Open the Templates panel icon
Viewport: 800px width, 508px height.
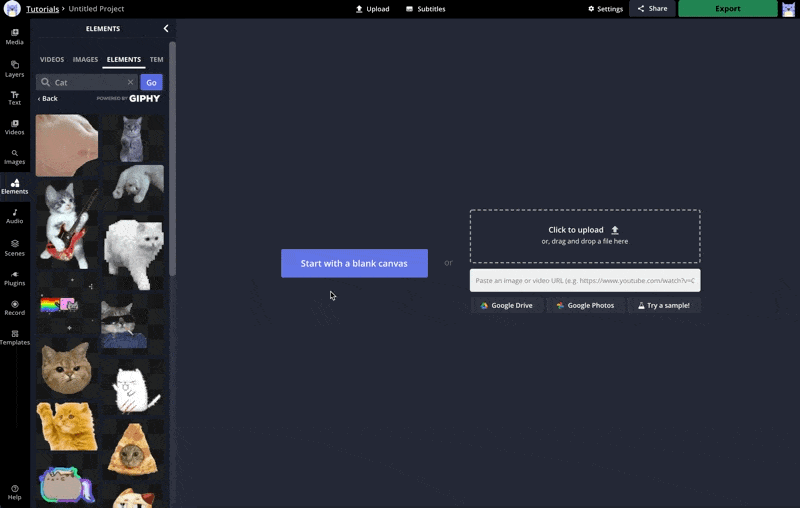click(14, 337)
